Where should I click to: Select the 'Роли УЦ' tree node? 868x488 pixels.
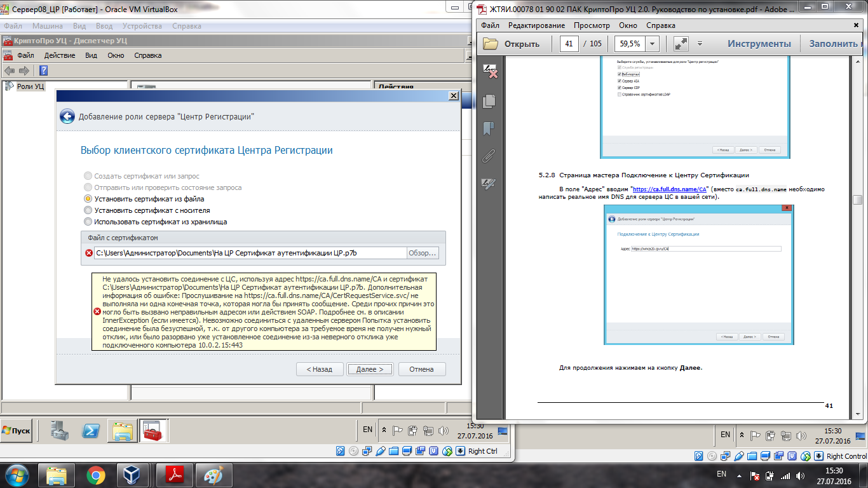pyautogui.click(x=30, y=86)
